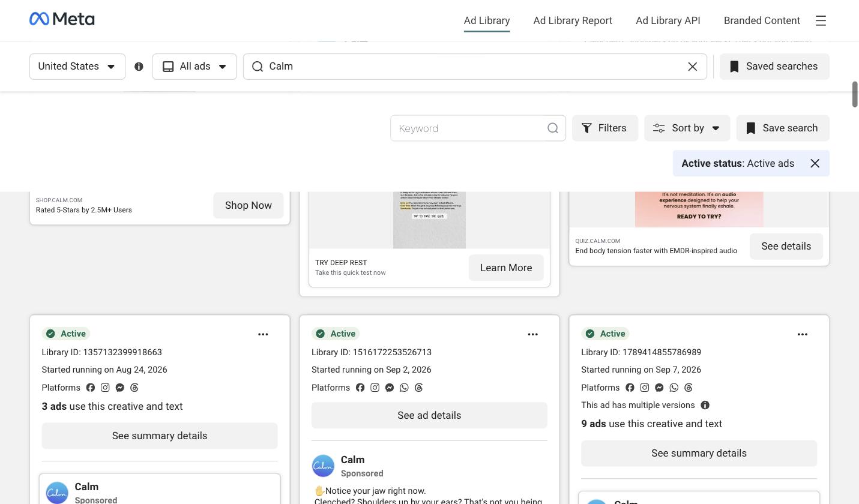859x504 pixels.
Task: Open the hamburger menu in the header
Action: (x=821, y=20)
